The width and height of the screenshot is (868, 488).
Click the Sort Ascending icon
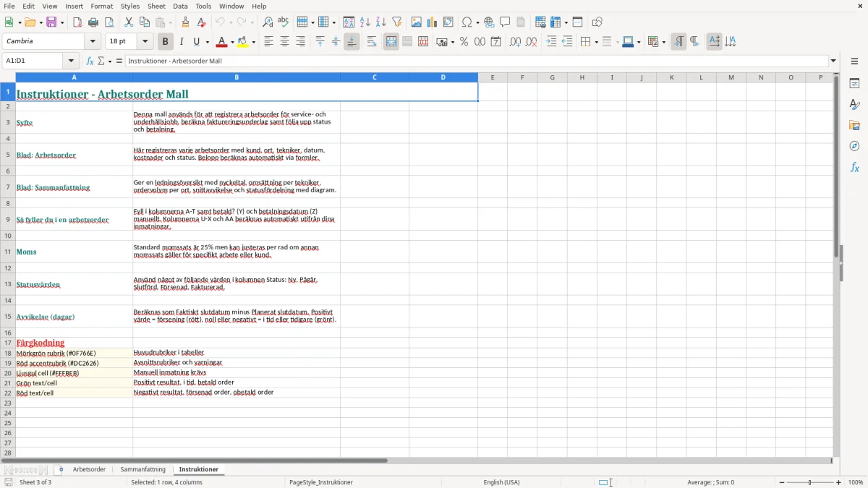click(365, 22)
